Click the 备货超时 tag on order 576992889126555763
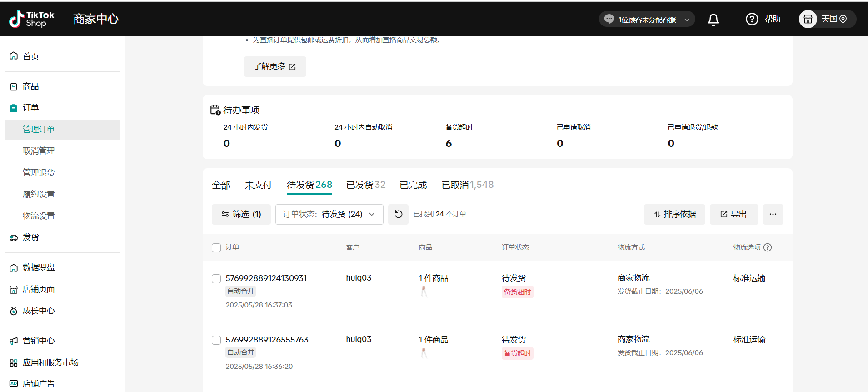The width and height of the screenshot is (868, 392). (x=517, y=353)
